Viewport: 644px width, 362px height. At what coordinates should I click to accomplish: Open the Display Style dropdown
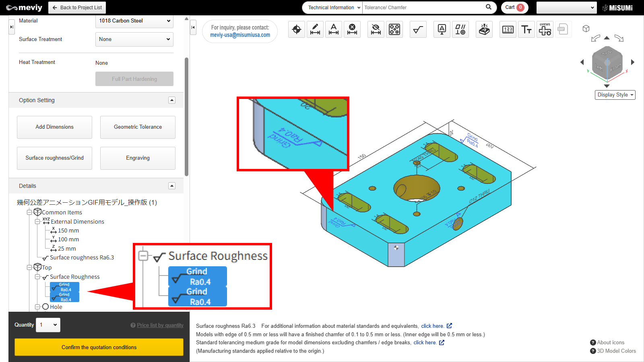click(615, 95)
